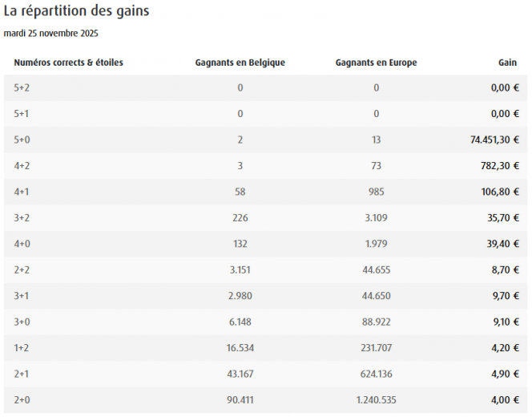Click the "Numéros corrects & étoiles" column header
Viewport: 532px width, 417px height.
coord(68,63)
